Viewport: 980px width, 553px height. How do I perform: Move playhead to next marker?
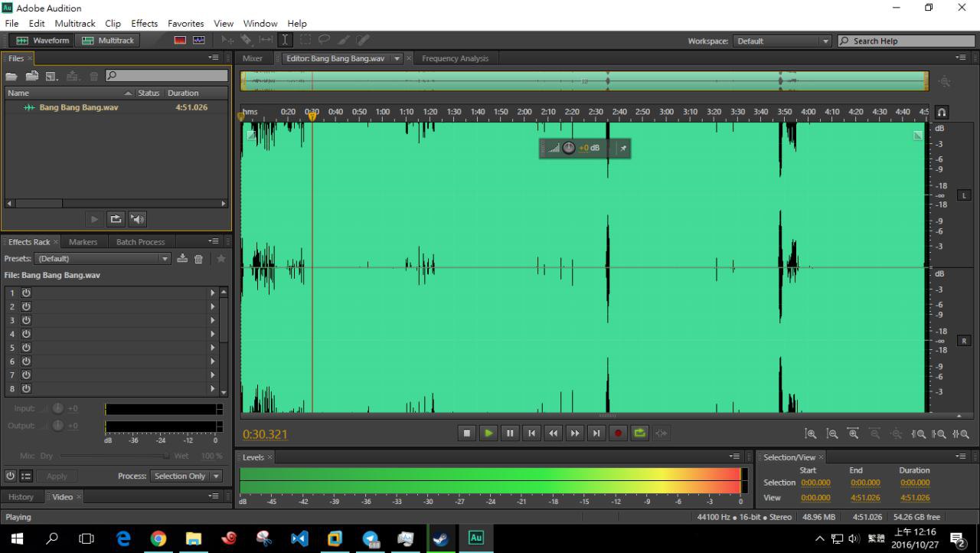pyautogui.click(x=596, y=433)
